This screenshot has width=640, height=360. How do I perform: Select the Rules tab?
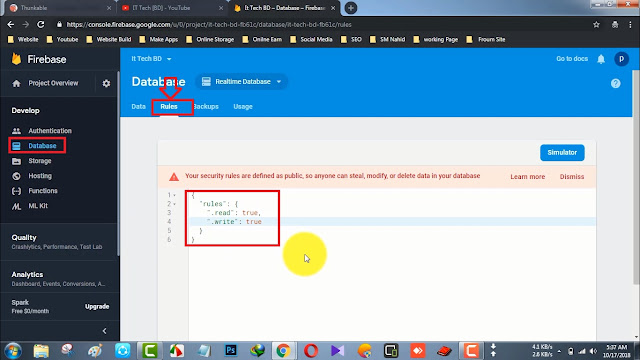[x=169, y=107]
